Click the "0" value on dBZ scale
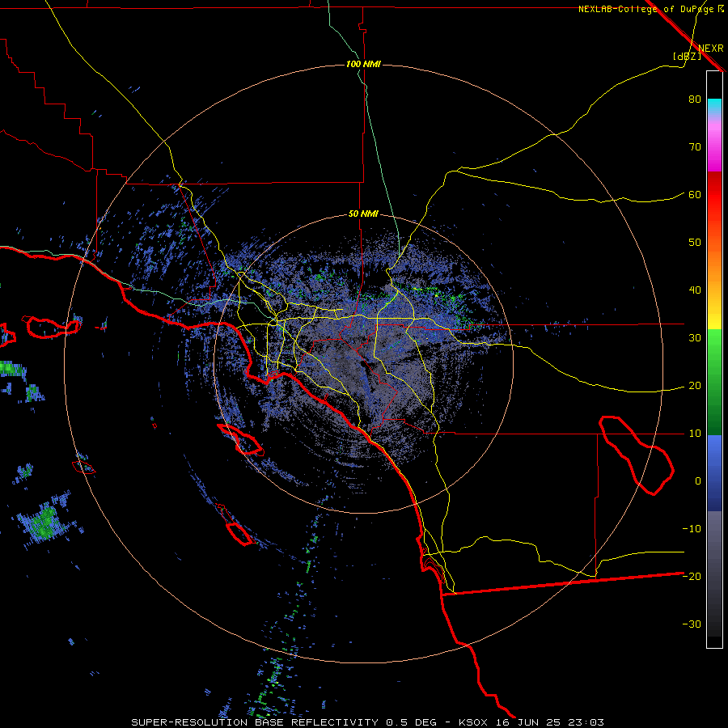 pos(698,481)
